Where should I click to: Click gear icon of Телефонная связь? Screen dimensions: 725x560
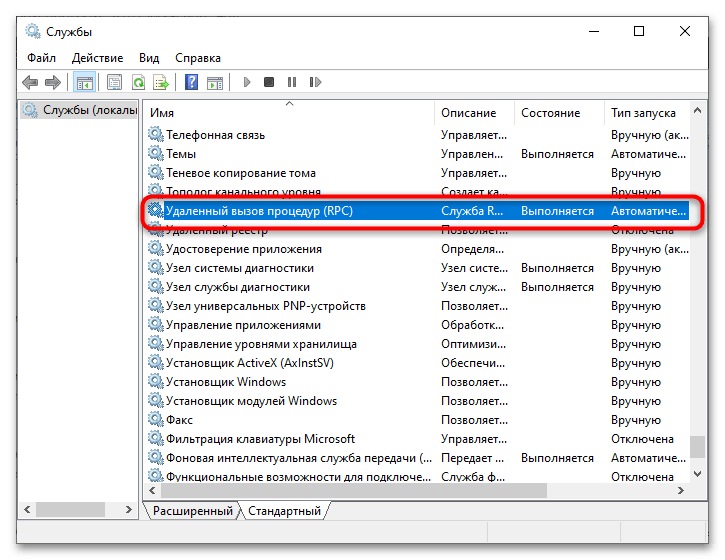(156, 135)
